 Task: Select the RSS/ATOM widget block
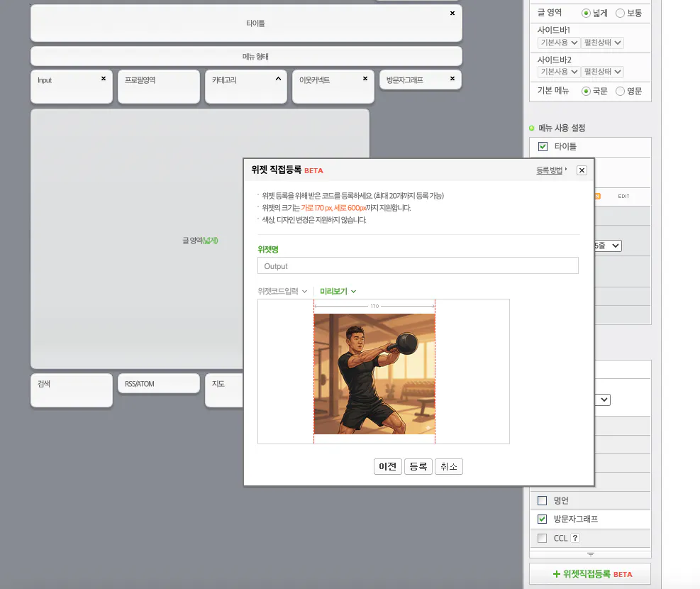pyautogui.click(x=159, y=384)
